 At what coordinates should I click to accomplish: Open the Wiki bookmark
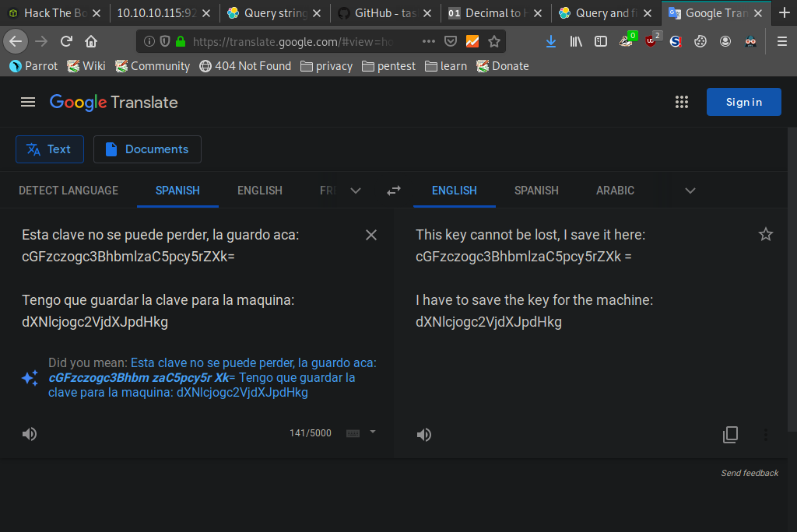pos(86,66)
